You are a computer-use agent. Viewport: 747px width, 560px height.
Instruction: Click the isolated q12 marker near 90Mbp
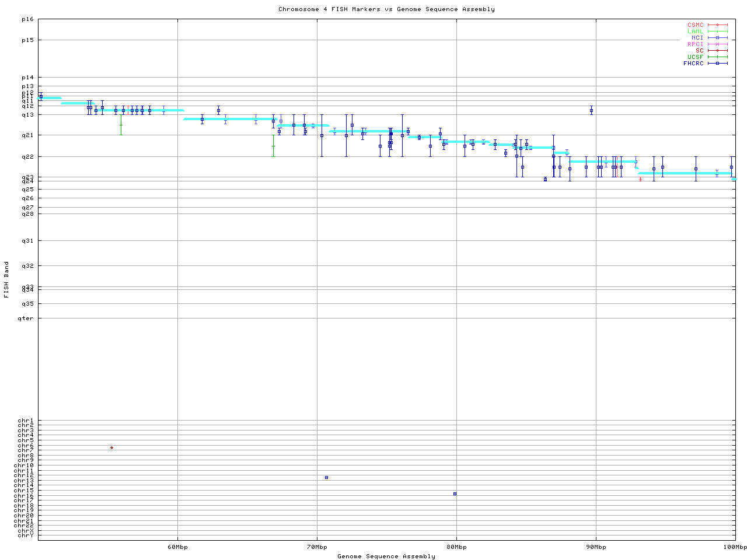coord(591,110)
